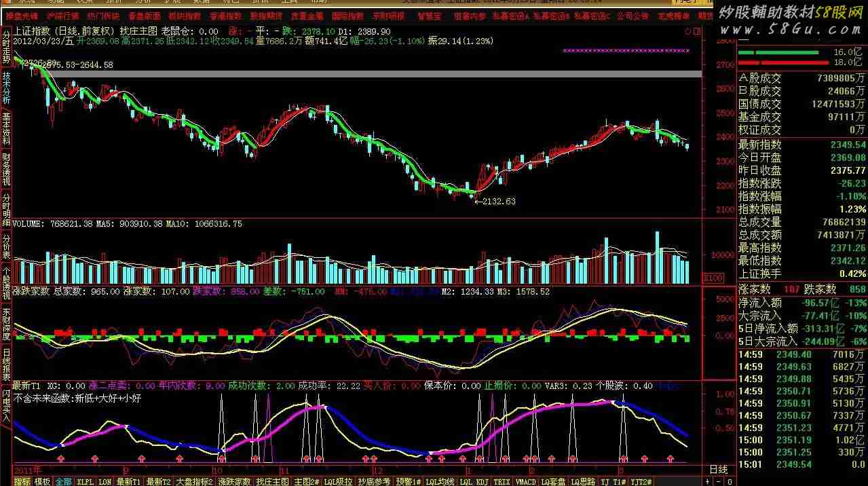Switch to the XLPL indicator
Image resolution: width=868 pixels, height=486 pixels.
[85, 481]
